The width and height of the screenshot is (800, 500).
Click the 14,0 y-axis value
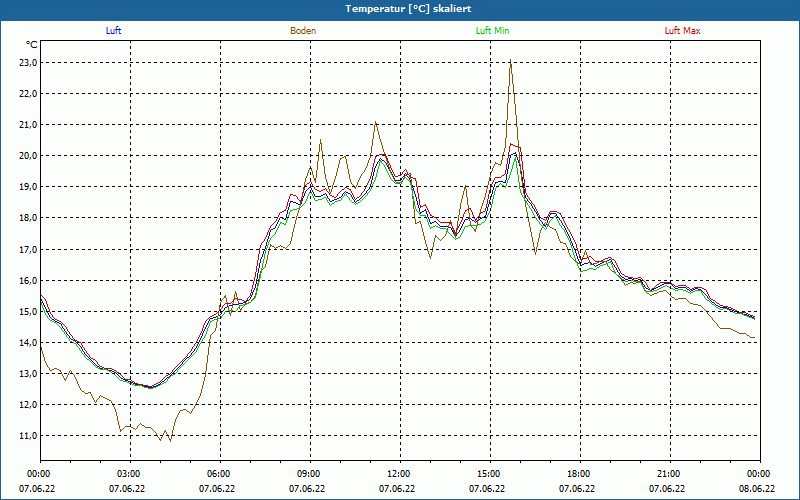click(29, 343)
